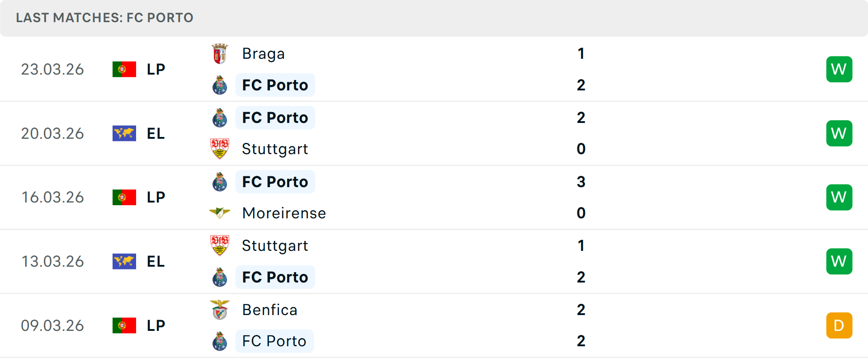Screen dimensions: 868x358
Task: Select the Benfica eagle crest
Action: (220, 310)
